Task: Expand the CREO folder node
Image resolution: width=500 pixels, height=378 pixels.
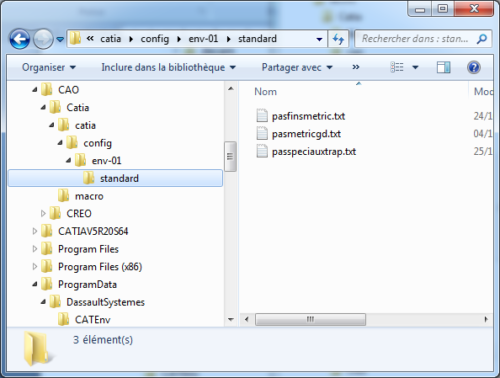Action: click(x=43, y=213)
